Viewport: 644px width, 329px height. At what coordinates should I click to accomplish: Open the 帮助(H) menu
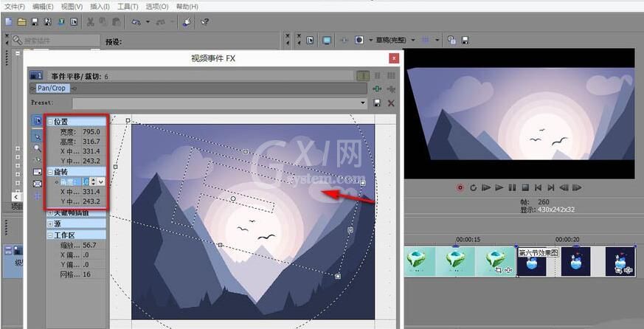click(187, 7)
